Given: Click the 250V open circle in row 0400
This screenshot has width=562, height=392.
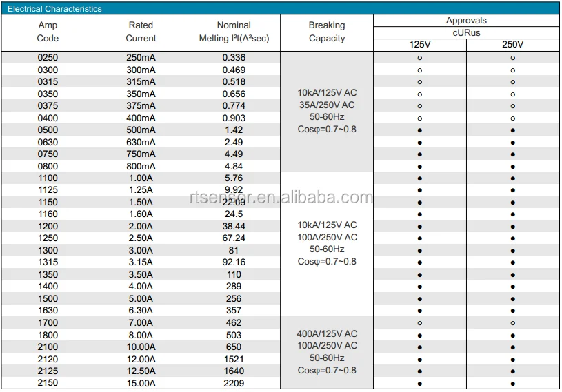Looking at the screenshot, I should tap(512, 118).
